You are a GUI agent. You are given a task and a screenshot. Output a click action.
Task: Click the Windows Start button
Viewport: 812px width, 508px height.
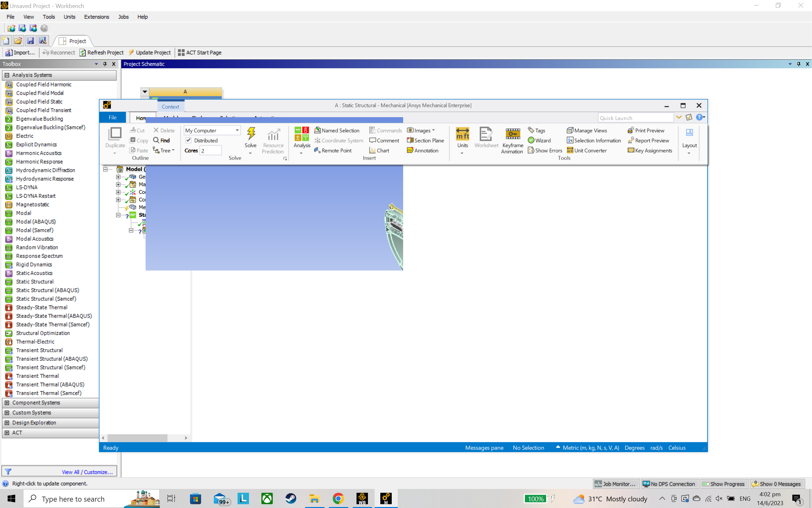pos(11,498)
